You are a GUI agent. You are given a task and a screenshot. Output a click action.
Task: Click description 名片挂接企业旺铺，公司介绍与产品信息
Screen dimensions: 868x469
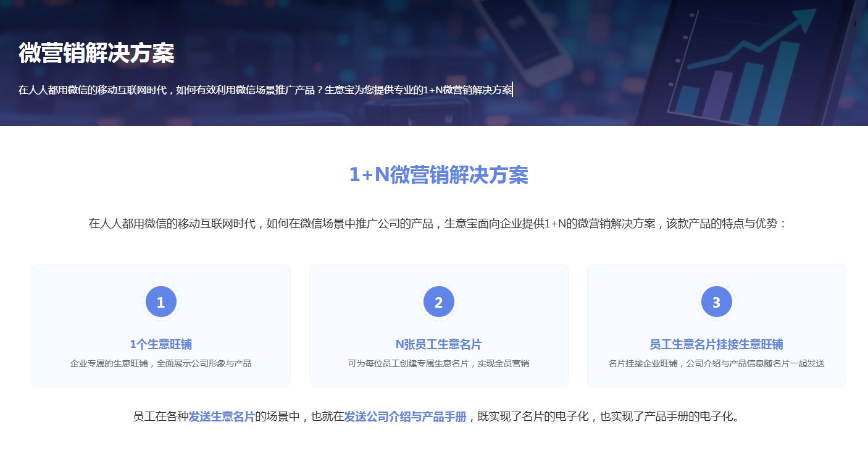(717, 363)
